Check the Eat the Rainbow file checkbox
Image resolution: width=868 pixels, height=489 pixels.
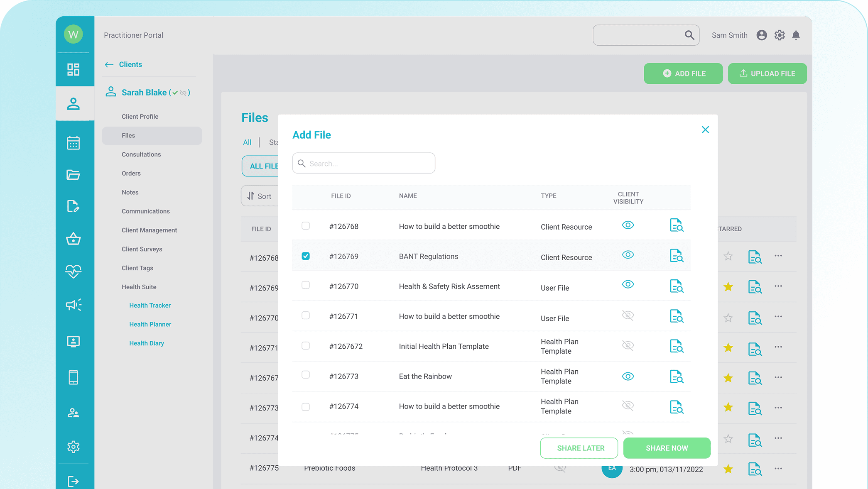306,375
